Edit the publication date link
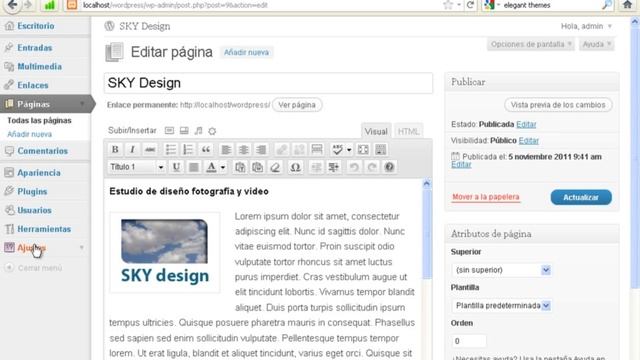640x360 pixels. [x=461, y=164]
